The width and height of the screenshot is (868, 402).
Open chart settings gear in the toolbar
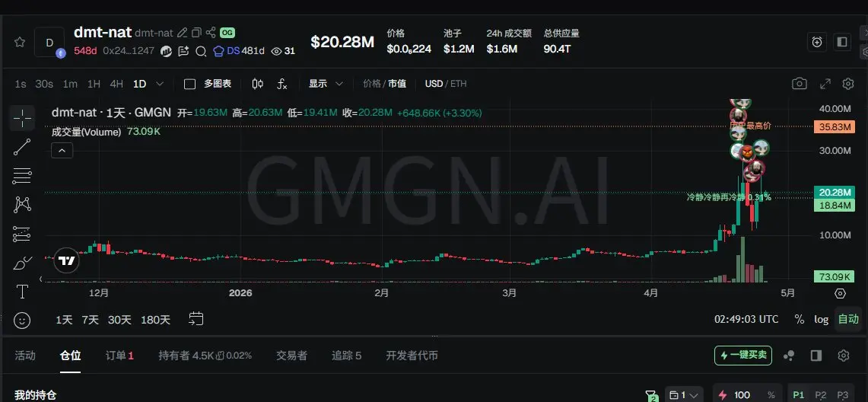848,84
